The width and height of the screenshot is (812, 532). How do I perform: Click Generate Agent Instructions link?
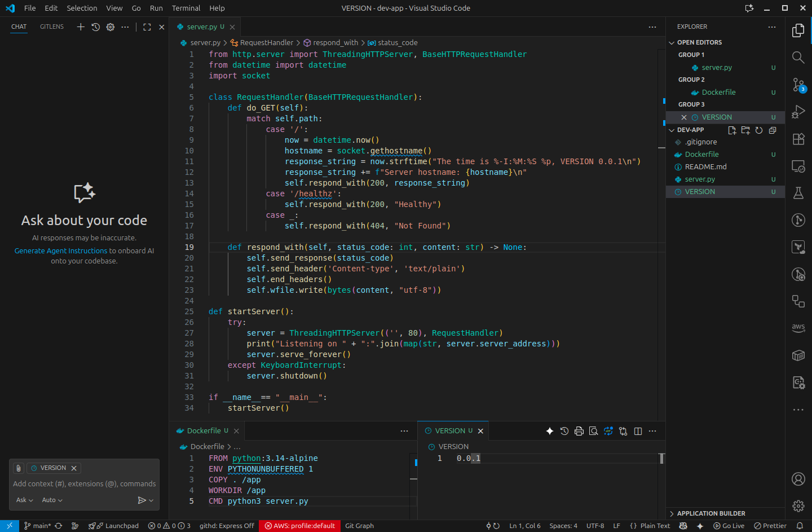tap(61, 251)
